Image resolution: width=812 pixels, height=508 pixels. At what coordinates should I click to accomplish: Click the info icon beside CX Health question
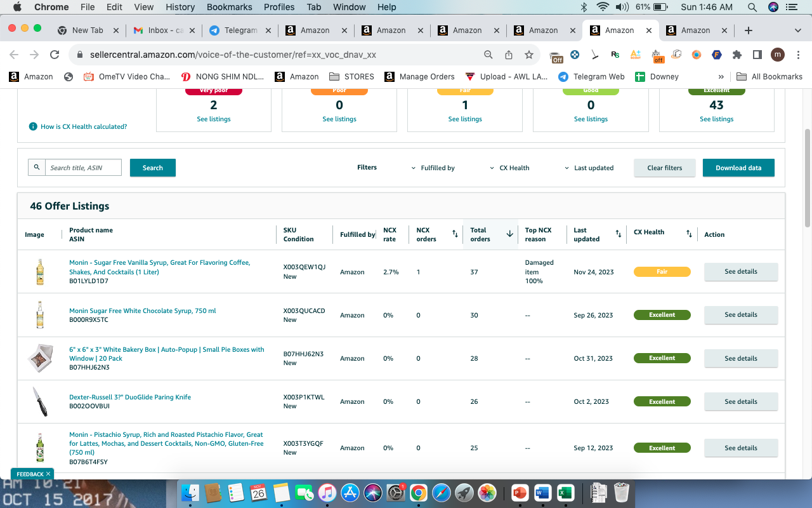click(33, 126)
